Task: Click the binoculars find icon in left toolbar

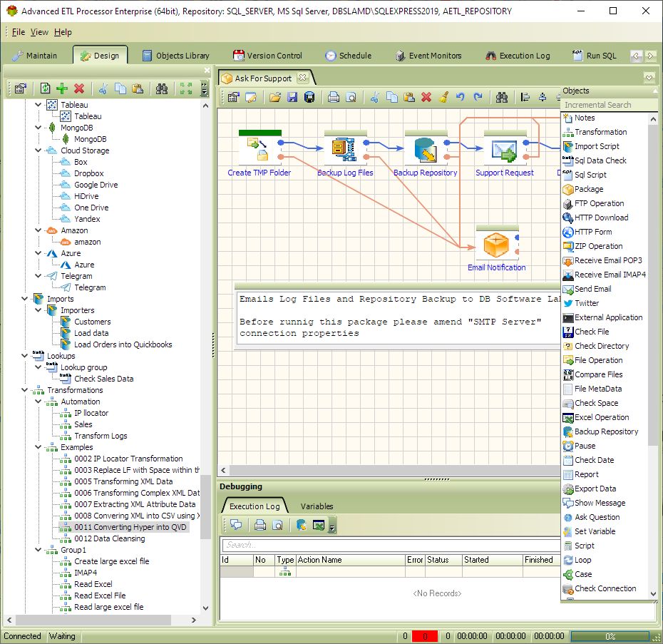Action: pos(162,88)
